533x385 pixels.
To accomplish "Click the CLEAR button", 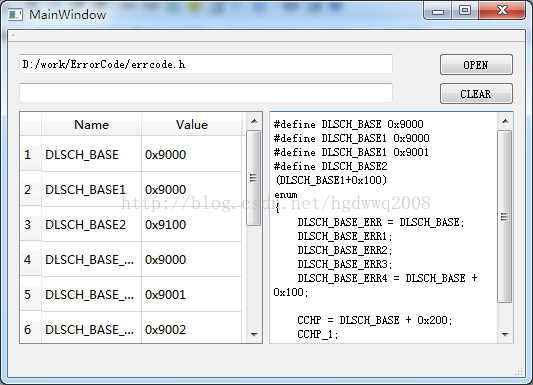I will (x=476, y=93).
